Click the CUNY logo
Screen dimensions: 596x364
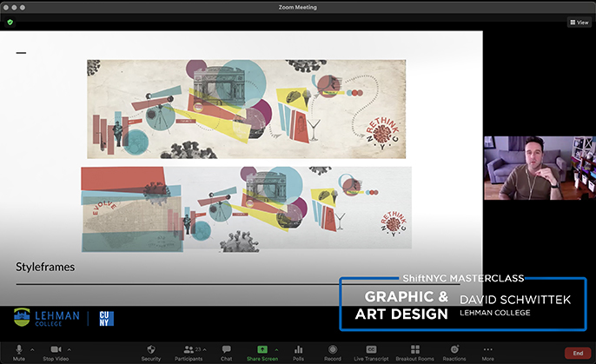[106, 319]
